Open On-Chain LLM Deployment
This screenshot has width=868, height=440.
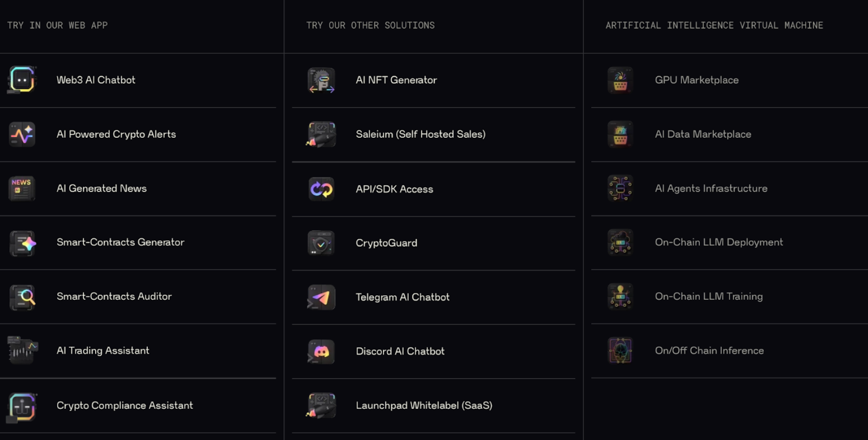click(718, 242)
